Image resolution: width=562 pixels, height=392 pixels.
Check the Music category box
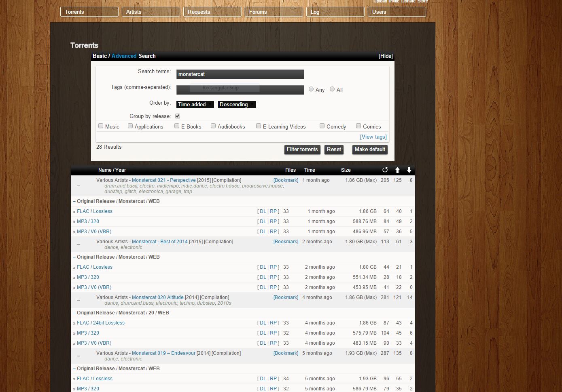click(x=101, y=126)
